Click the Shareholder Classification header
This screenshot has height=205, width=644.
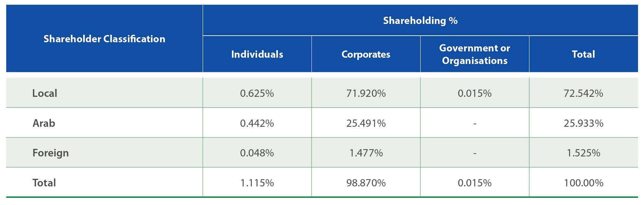pos(104,39)
